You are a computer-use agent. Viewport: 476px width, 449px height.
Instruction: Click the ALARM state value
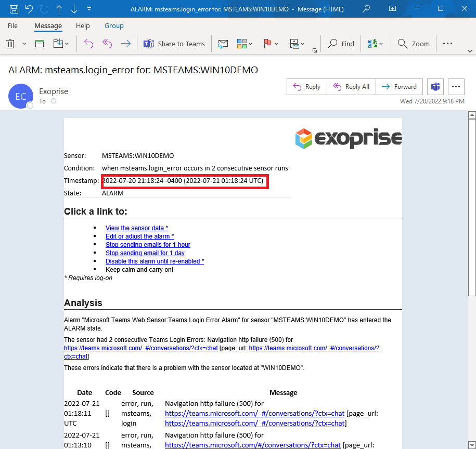point(112,193)
